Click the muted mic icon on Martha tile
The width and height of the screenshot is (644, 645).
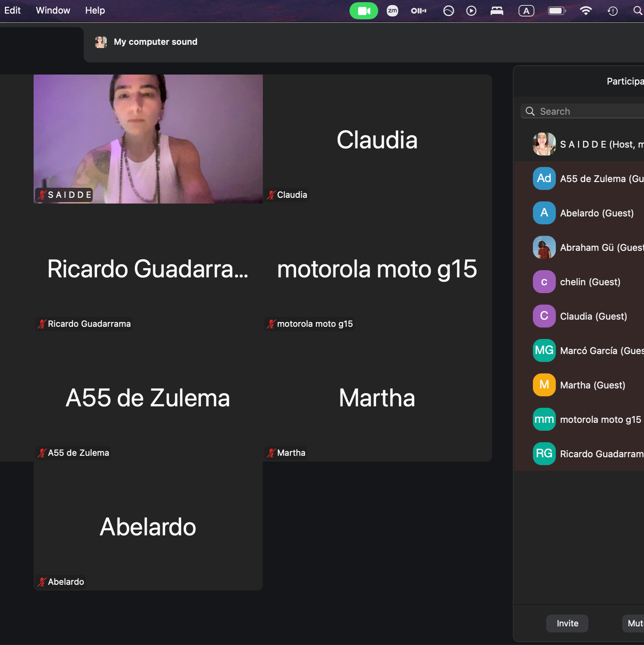(x=271, y=453)
